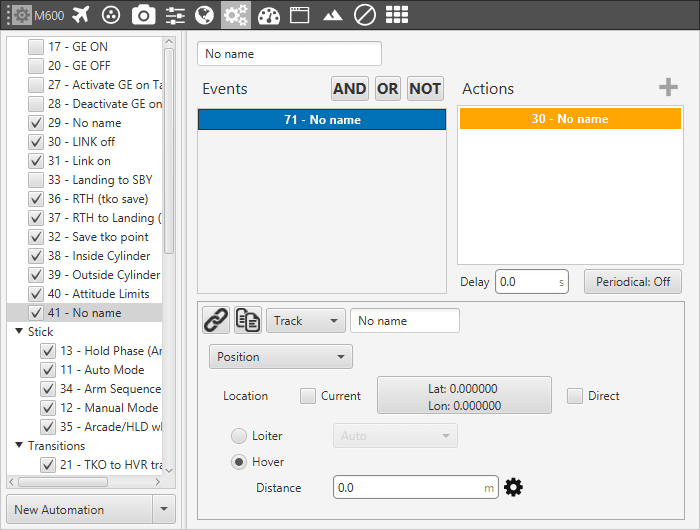Enable the Direct checkbox
The height and width of the screenshot is (530, 700).
pos(575,396)
